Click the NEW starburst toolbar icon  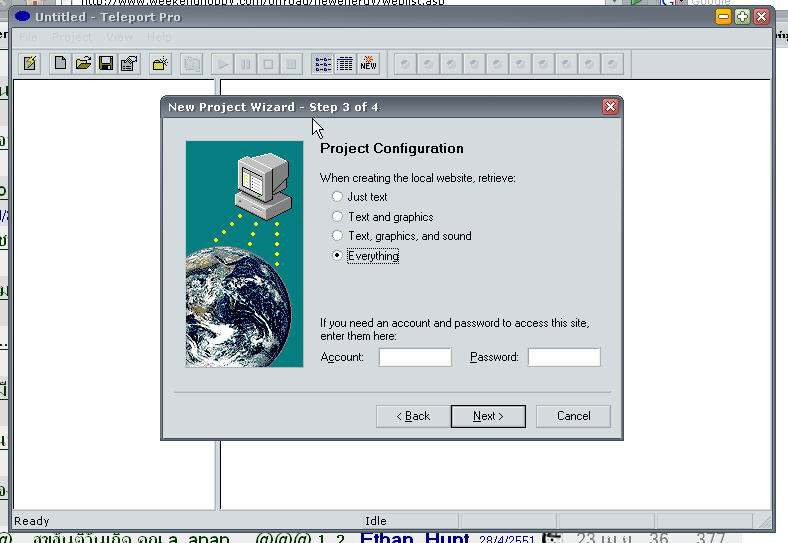pyautogui.click(x=368, y=64)
